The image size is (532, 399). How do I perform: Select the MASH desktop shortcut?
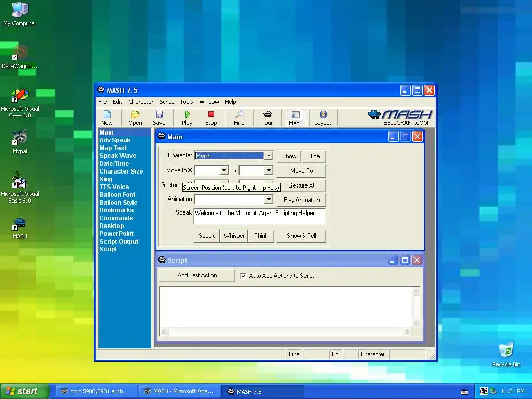point(20,228)
